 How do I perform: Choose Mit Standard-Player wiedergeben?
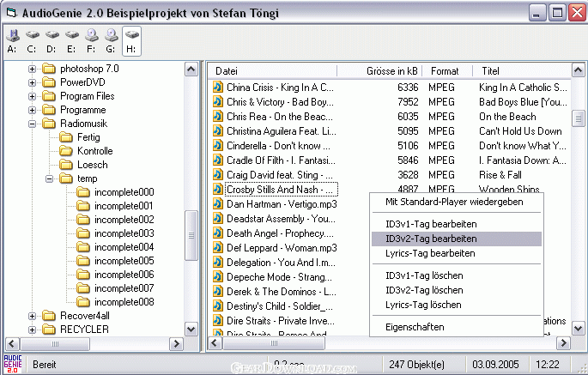(x=457, y=202)
